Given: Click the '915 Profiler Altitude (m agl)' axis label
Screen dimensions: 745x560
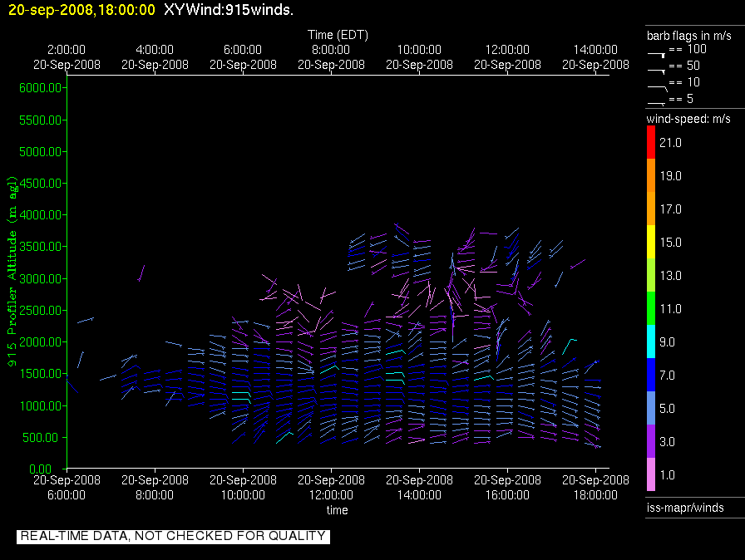Looking at the screenshot, I should pos(12,271).
